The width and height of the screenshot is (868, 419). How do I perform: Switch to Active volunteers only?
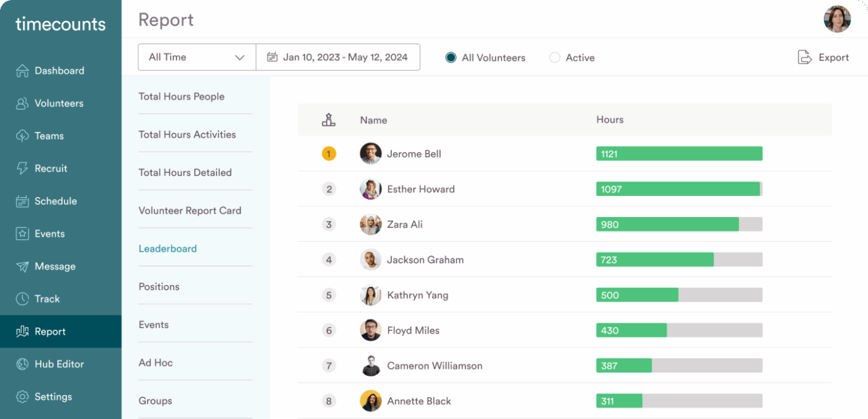pos(554,57)
